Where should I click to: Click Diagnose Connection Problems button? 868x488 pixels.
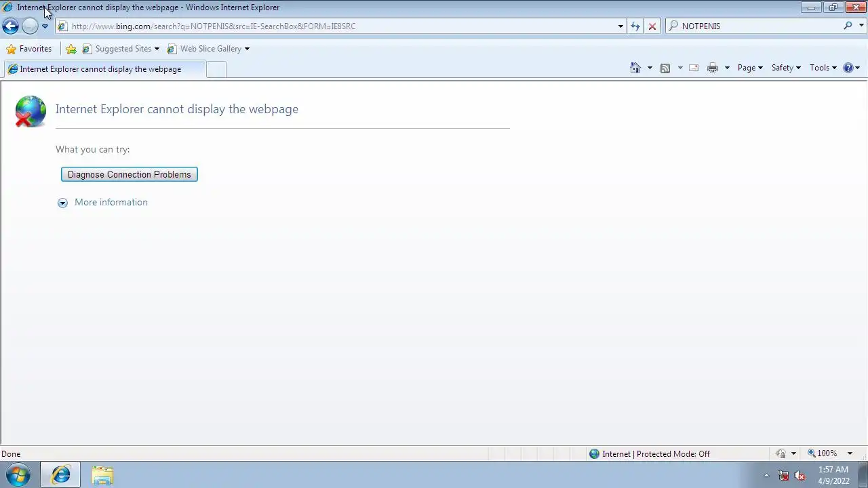point(130,174)
